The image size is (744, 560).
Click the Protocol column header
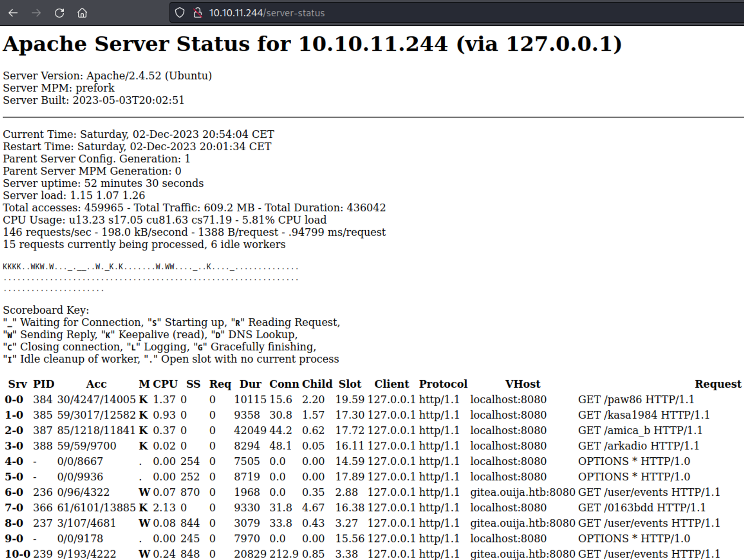pos(443,384)
